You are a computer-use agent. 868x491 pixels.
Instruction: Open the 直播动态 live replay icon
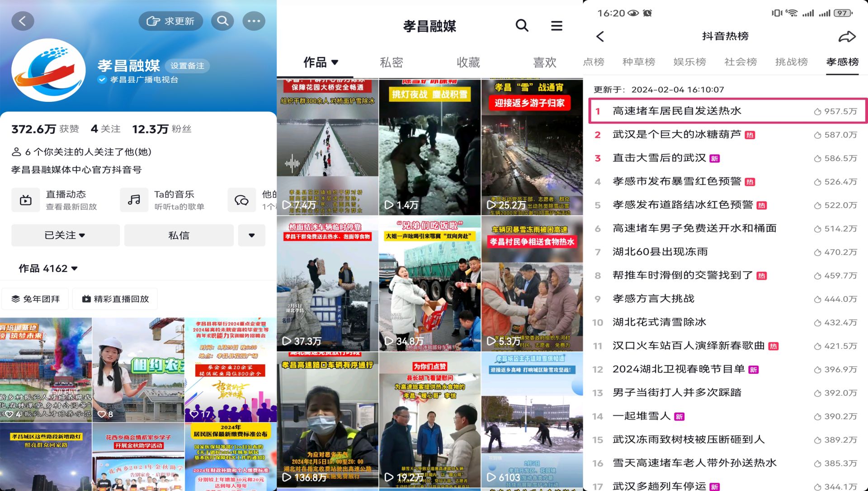point(26,200)
